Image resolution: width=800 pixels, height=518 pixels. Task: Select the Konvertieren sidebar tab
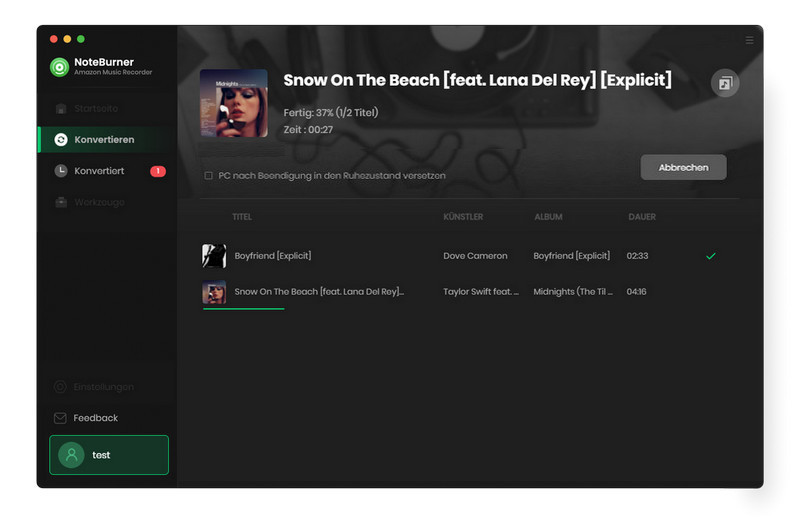click(x=106, y=139)
